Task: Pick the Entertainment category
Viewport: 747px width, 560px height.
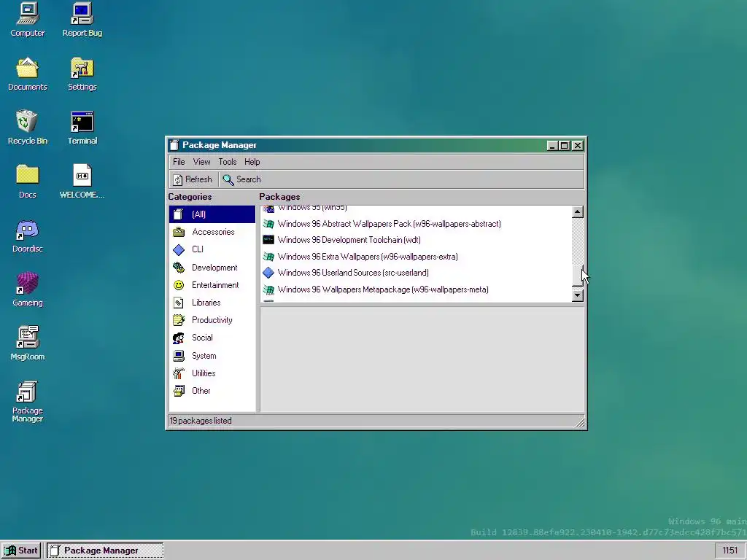Action: [212, 285]
